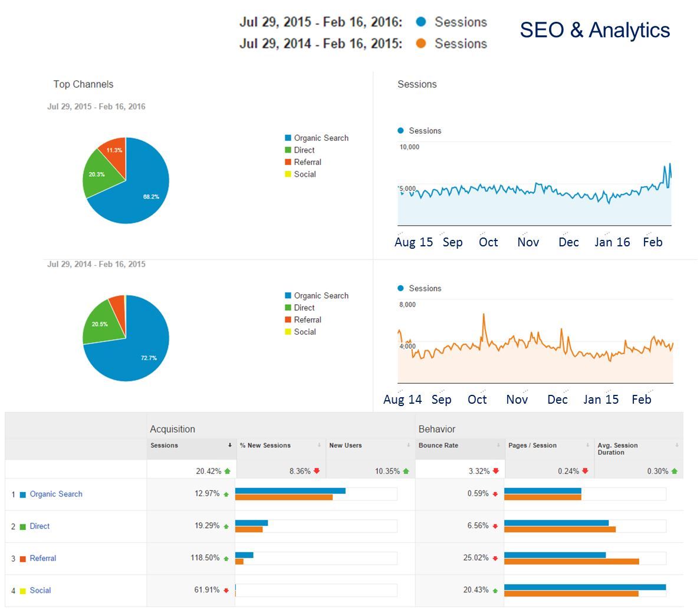700x610 pixels.
Task: Click the 'Aug 14' axis label
Action: (x=403, y=400)
